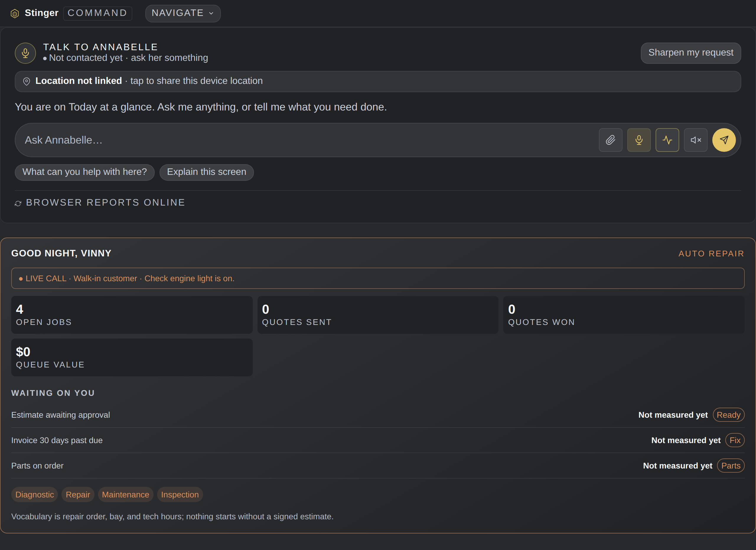Click 'Estimate awaiting approval' row text

61,415
